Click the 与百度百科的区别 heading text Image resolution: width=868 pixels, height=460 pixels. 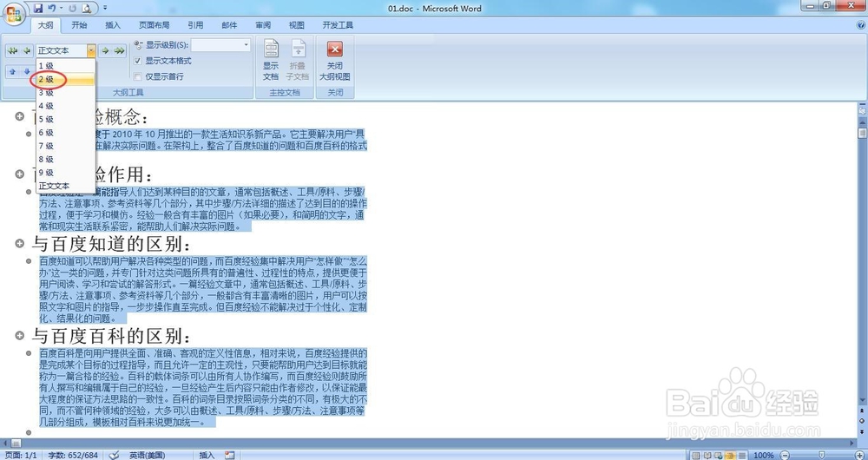[110, 336]
